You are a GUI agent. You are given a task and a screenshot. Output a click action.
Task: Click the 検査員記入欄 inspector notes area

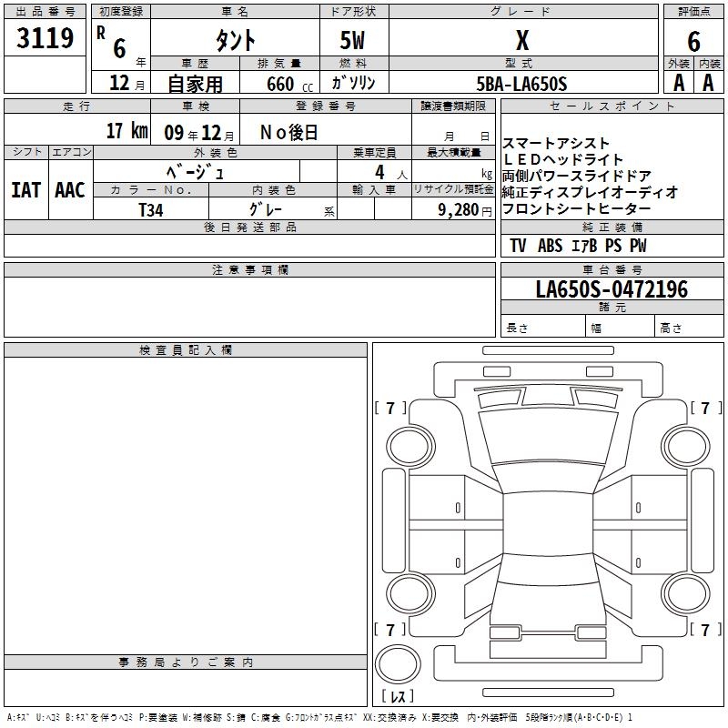pyautogui.click(x=186, y=506)
